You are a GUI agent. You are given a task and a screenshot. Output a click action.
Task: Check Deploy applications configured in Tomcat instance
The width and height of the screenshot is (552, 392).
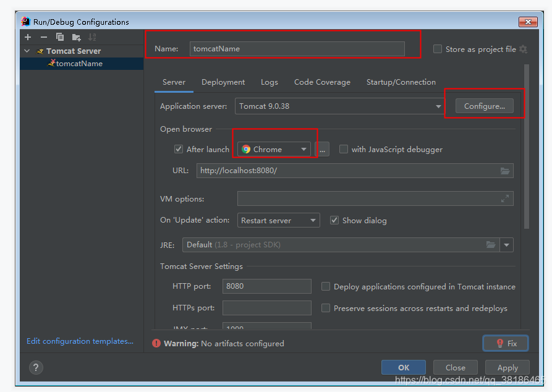(x=326, y=286)
